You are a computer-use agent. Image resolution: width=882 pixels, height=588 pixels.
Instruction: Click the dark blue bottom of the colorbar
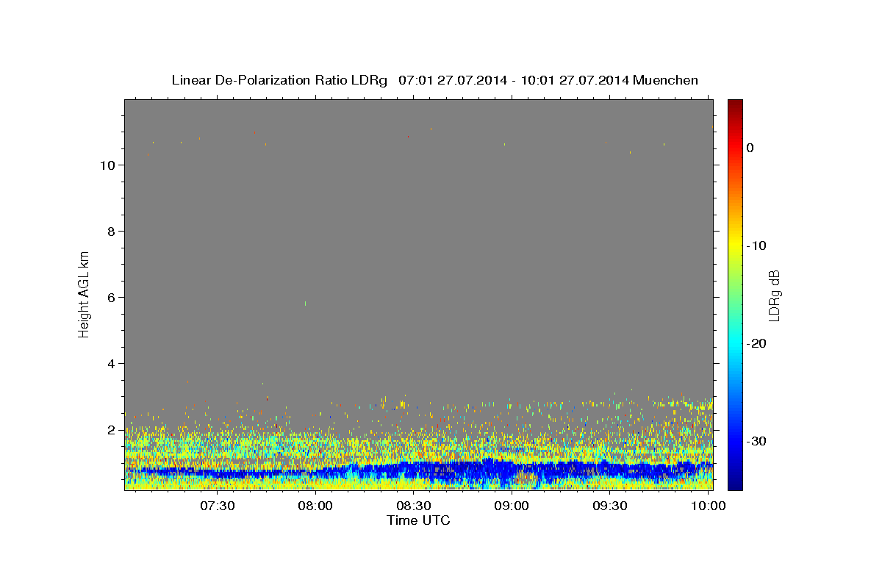tap(735, 481)
